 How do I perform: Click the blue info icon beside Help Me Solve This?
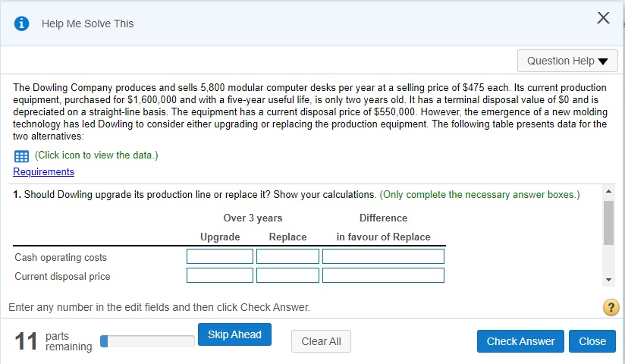tap(21, 24)
